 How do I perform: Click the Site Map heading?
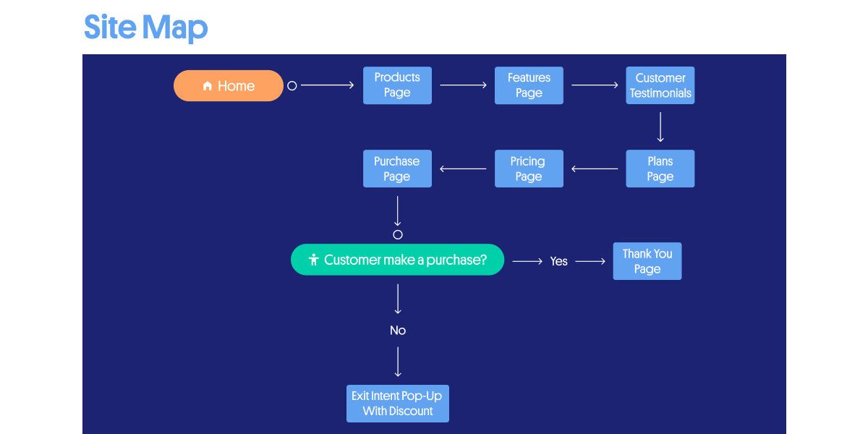146,27
